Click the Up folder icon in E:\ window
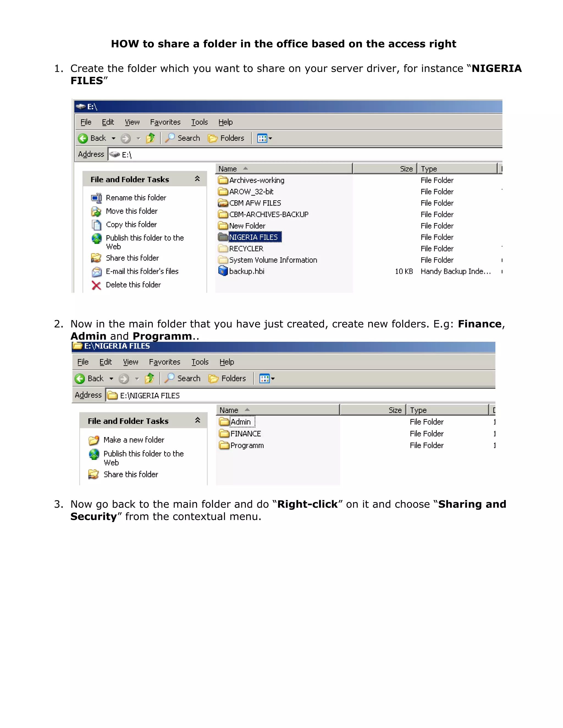The width and height of the screenshot is (563, 728). [x=150, y=138]
